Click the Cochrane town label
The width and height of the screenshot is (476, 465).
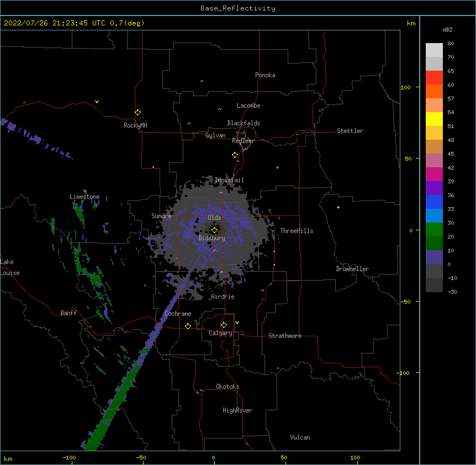178,314
